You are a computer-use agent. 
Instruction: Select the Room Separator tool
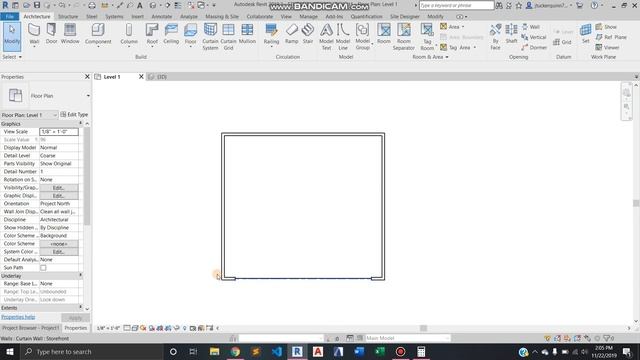pos(404,36)
